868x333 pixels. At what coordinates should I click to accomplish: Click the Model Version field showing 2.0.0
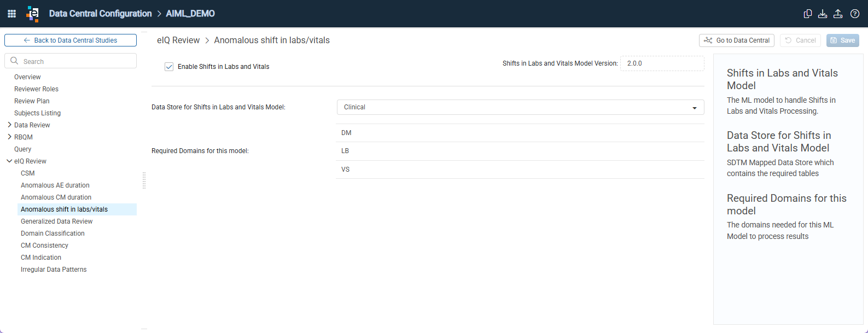click(x=662, y=63)
